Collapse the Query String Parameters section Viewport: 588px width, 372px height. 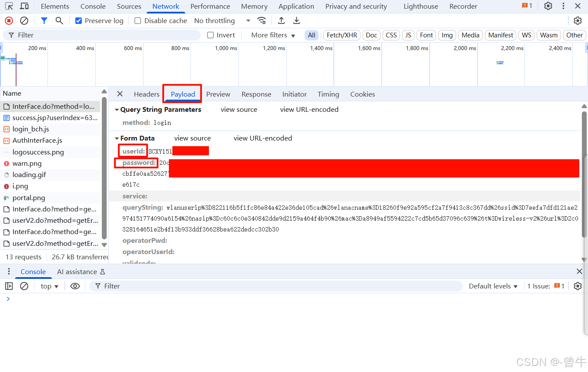(117, 109)
